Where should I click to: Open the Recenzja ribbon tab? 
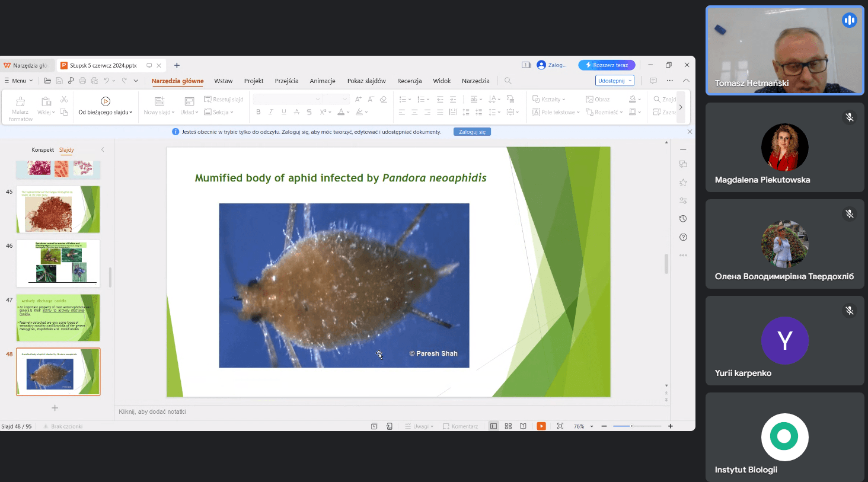tap(410, 81)
